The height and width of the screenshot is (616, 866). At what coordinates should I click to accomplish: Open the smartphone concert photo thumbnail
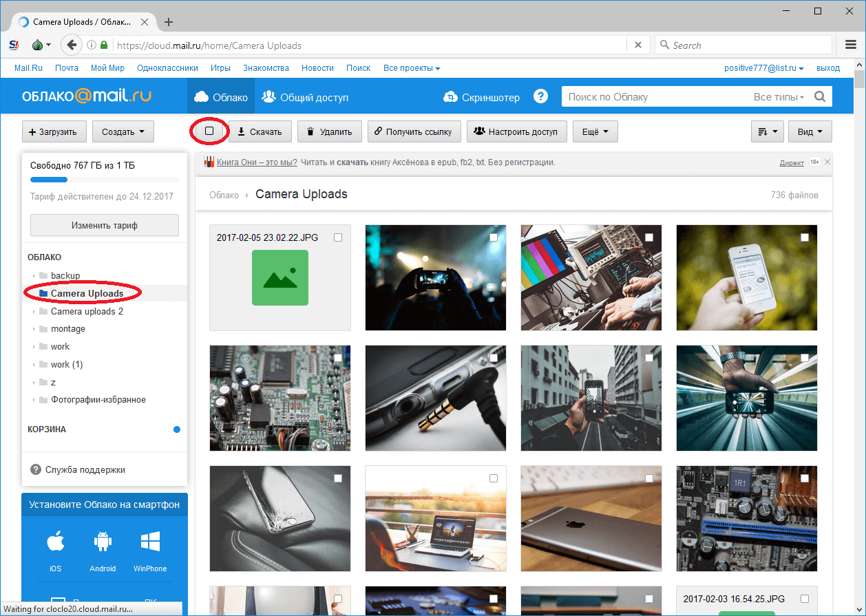point(435,277)
